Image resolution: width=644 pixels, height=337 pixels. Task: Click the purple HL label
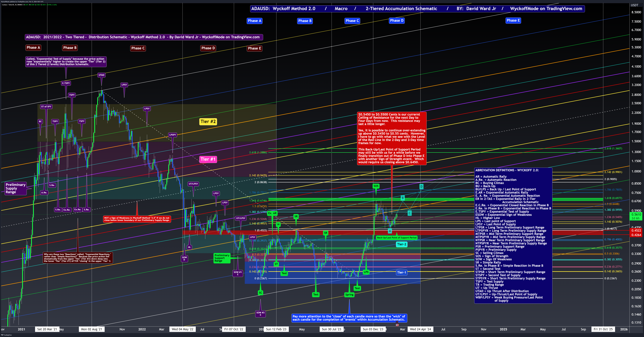189,247
